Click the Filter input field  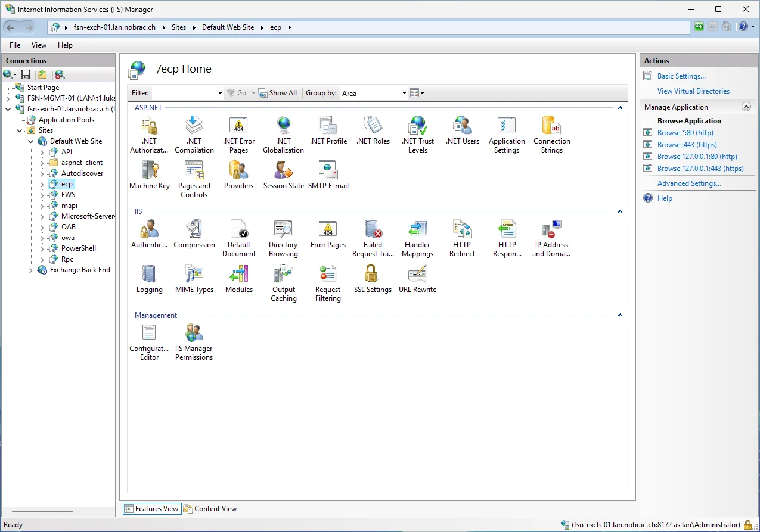tap(187, 93)
